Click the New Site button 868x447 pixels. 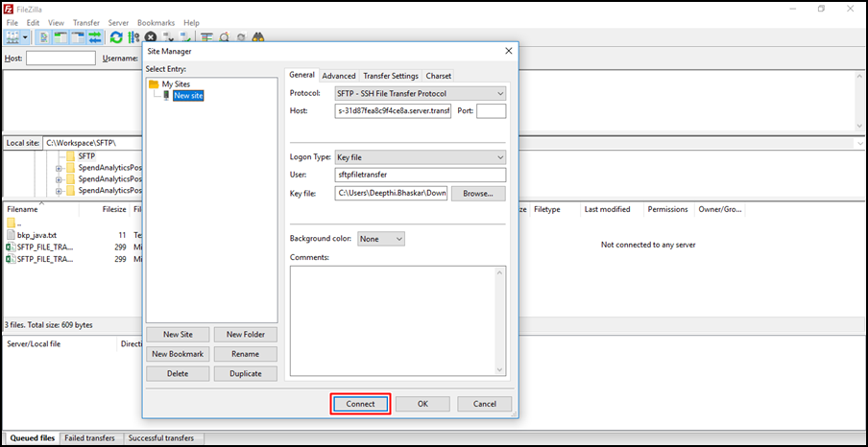179,334
